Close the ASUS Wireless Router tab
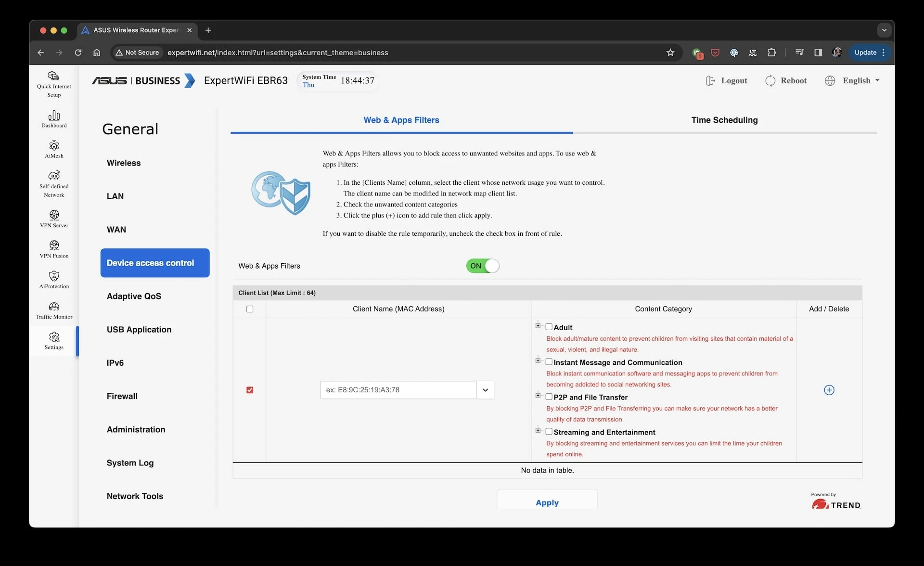 [x=189, y=30]
